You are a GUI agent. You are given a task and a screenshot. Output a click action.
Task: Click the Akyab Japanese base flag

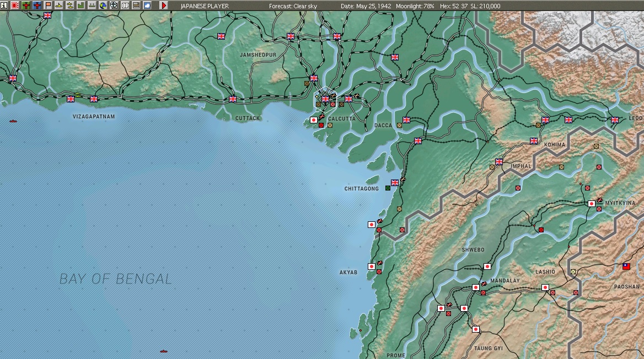(x=371, y=266)
